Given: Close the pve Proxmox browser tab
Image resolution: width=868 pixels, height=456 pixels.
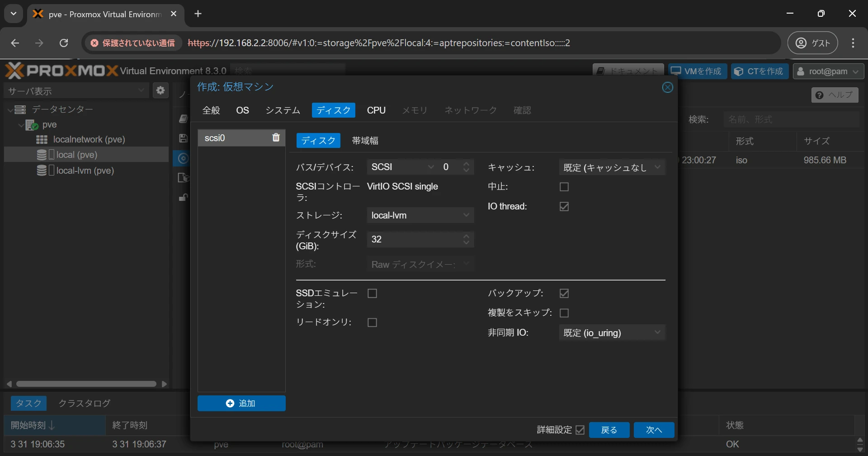Looking at the screenshot, I should coord(174,14).
